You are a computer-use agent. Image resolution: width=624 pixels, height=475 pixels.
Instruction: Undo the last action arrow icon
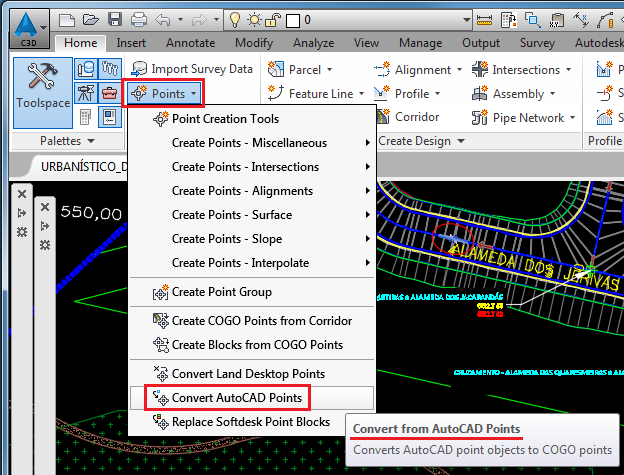coord(163,19)
